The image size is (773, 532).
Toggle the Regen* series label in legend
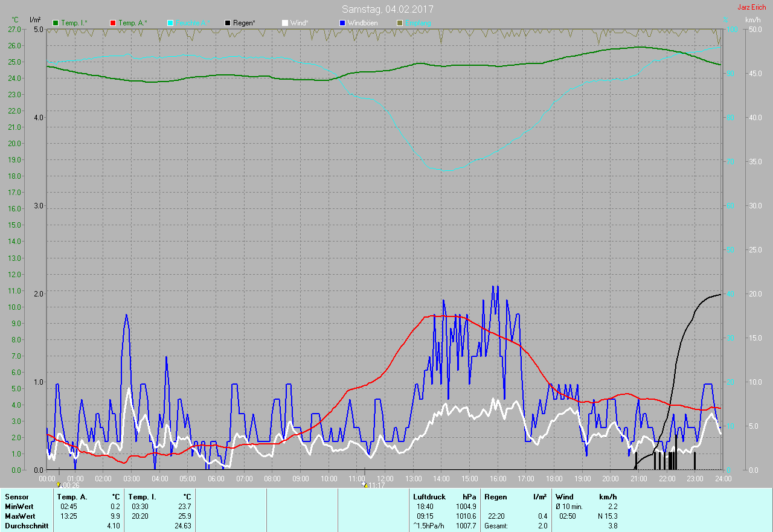(244, 23)
